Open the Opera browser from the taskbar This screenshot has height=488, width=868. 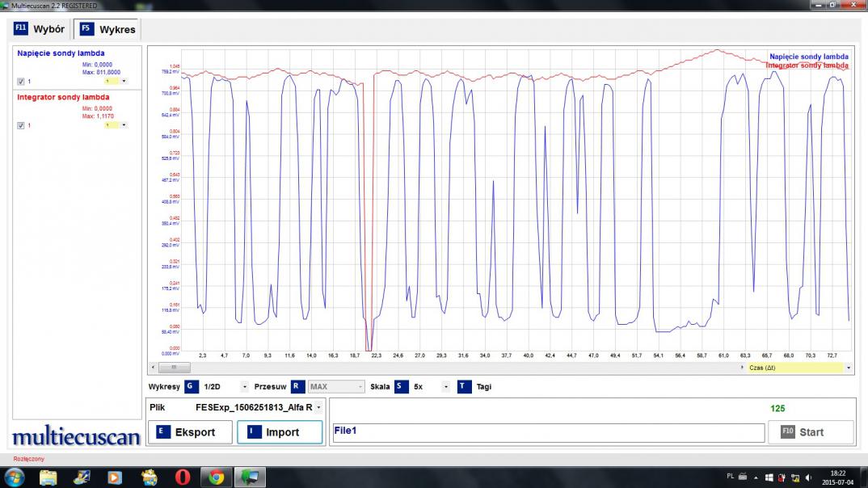click(x=182, y=477)
